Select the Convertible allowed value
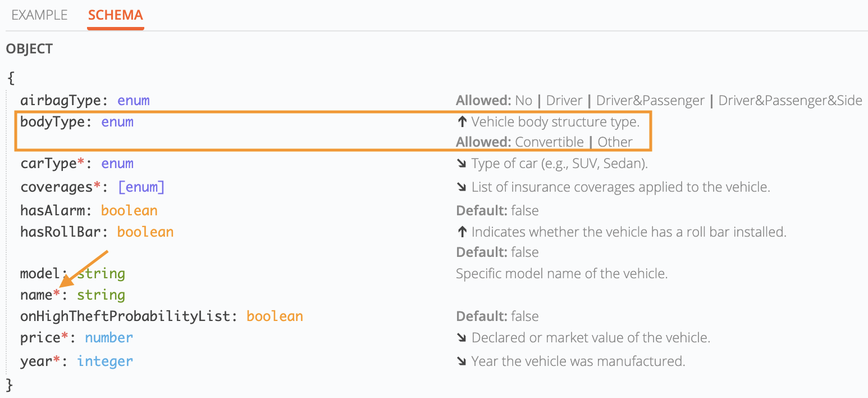 tap(549, 142)
